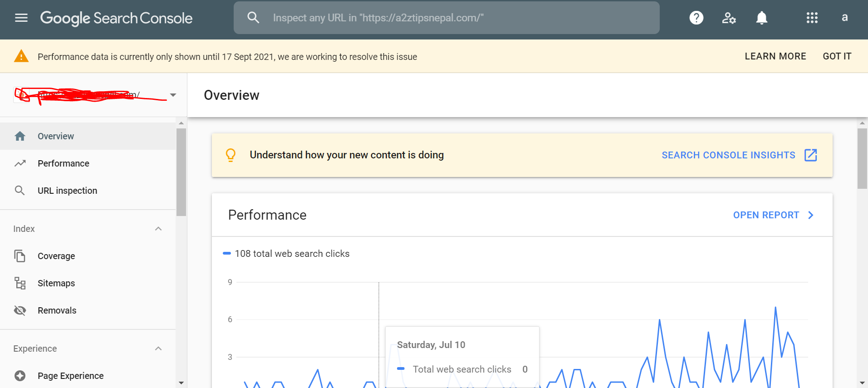Image resolution: width=868 pixels, height=388 pixels.
Task: Open the hamburger main menu
Action: 21,18
